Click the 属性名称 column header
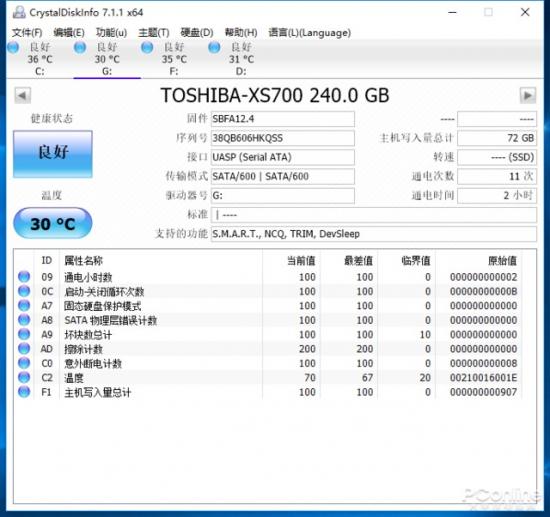The image size is (550, 517). (83, 261)
